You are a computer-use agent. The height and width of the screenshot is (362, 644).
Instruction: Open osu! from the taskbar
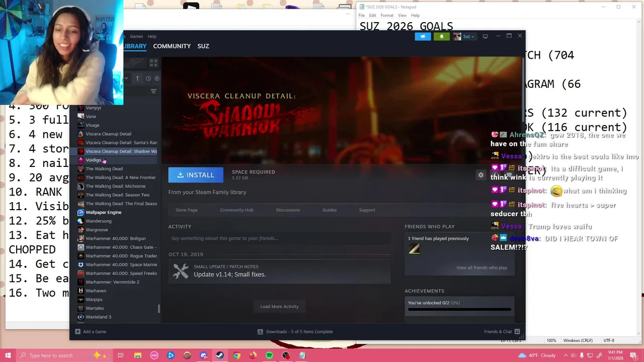pyautogui.click(x=154, y=355)
